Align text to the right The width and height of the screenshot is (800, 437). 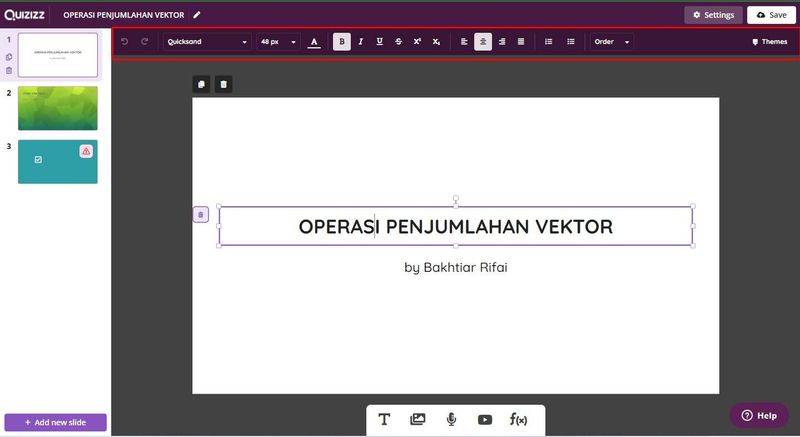coord(502,42)
